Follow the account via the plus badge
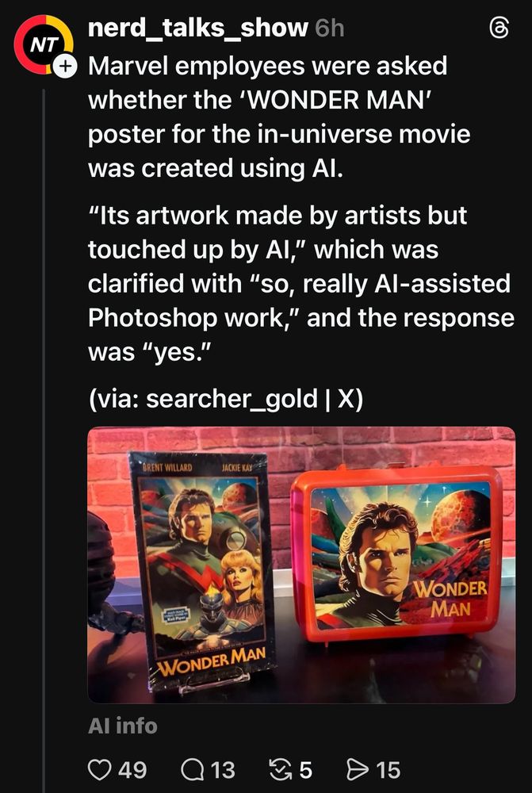This screenshot has width=532, height=793. (65, 67)
